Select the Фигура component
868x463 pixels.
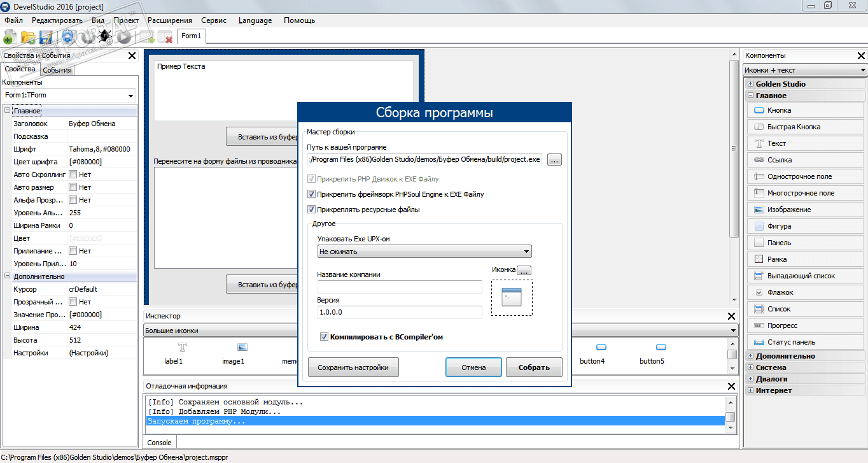point(806,226)
